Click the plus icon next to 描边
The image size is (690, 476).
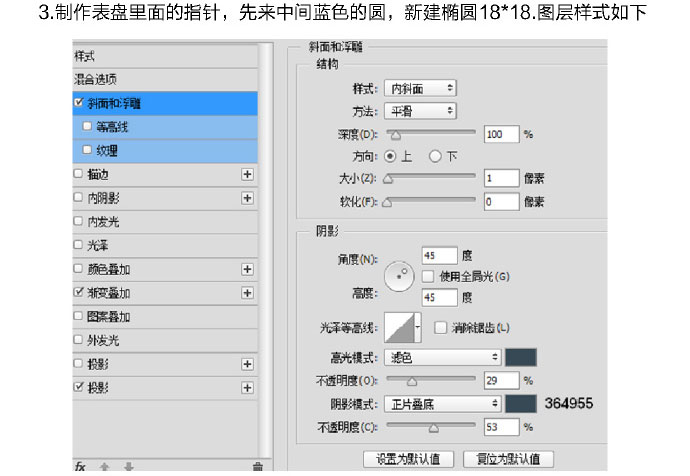247,175
